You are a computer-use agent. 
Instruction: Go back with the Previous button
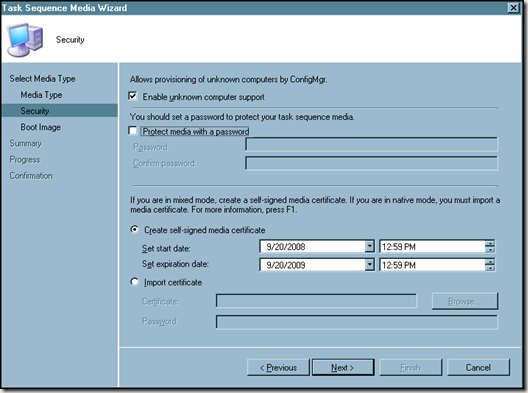[278, 367]
